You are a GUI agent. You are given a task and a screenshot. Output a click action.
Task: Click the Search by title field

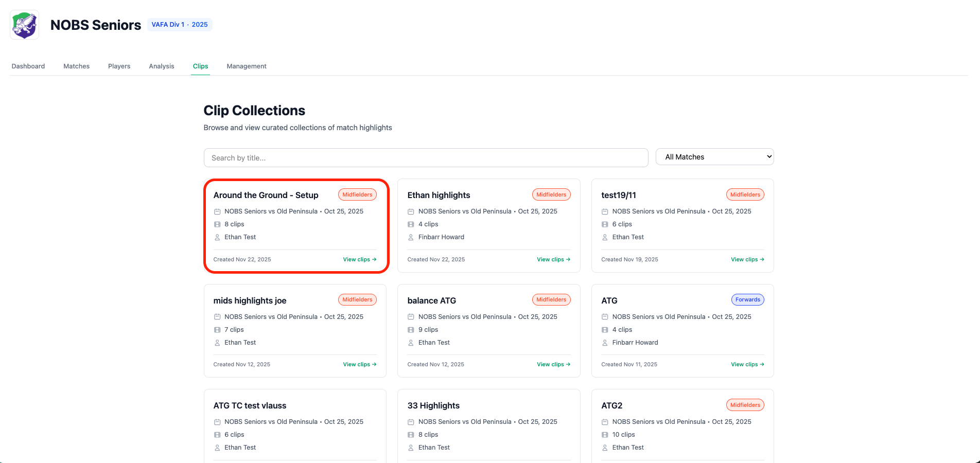click(x=426, y=158)
